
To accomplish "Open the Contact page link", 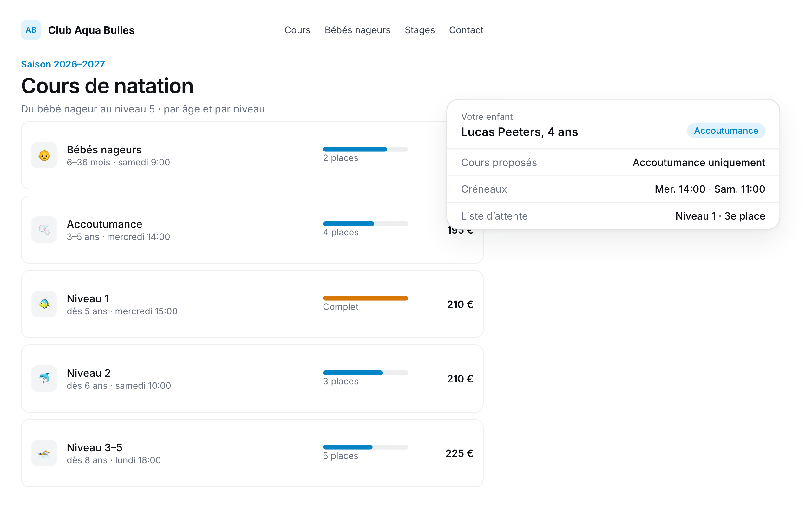I will point(466,30).
